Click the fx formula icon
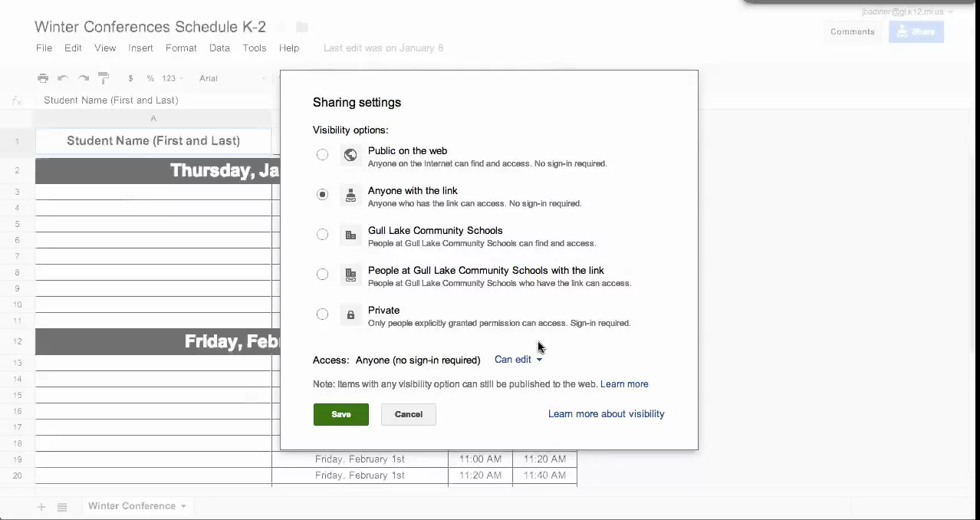This screenshot has height=520, width=980. tap(17, 100)
